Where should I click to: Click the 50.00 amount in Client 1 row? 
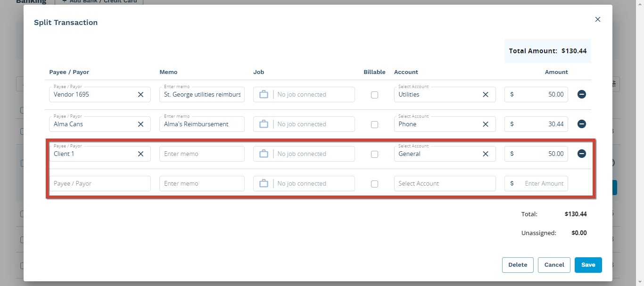click(x=536, y=154)
